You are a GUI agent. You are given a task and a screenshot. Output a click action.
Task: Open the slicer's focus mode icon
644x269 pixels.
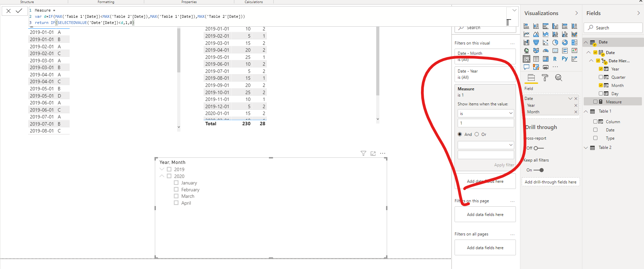(x=373, y=153)
